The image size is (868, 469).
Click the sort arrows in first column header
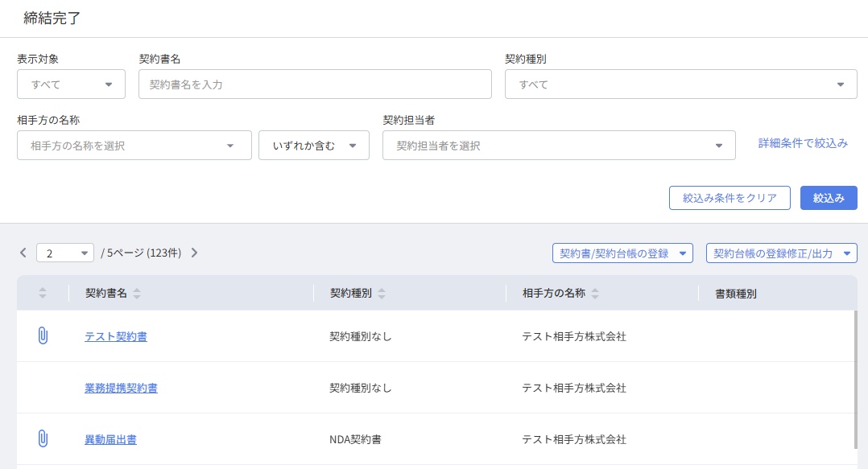pyautogui.click(x=43, y=294)
